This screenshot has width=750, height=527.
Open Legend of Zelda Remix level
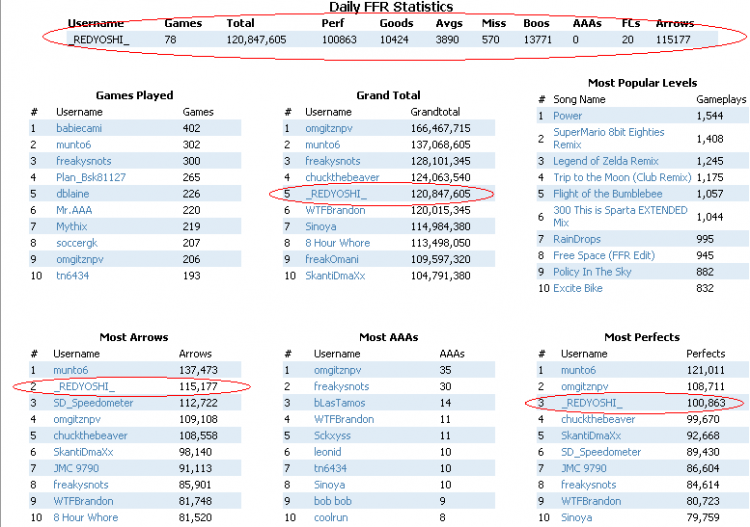tap(607, 161)
